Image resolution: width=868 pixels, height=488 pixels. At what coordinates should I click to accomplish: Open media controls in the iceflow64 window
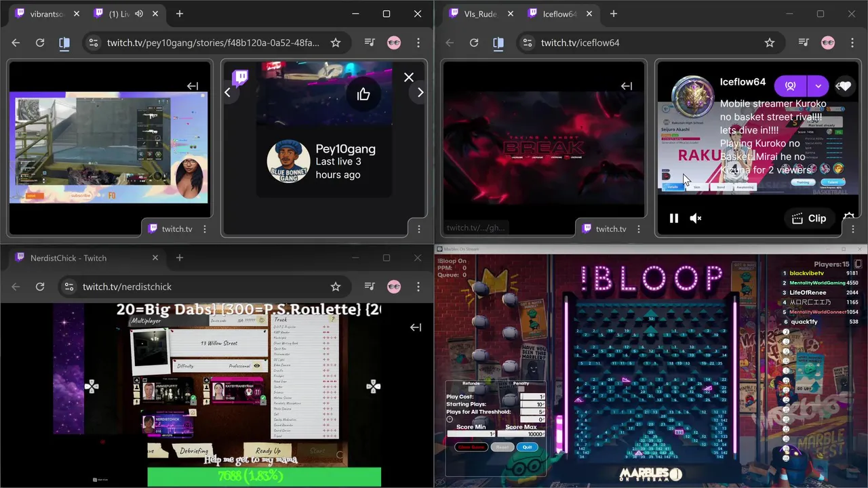(x=804, y=43)
